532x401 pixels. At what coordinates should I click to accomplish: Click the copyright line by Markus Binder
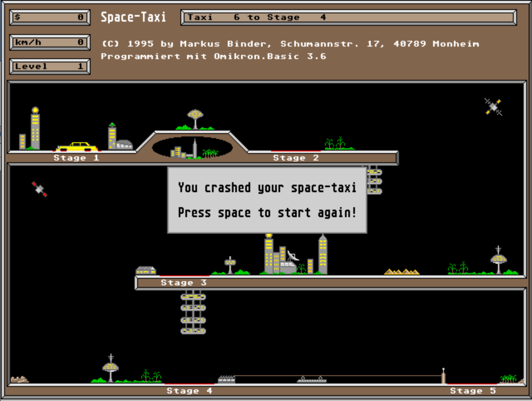click(x=291, y=44)
